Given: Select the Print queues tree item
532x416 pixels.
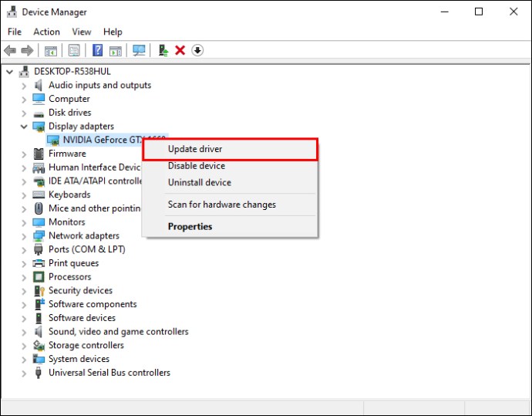Looking at the screenshot, I should pyautogui.click(x=73, y=263).
